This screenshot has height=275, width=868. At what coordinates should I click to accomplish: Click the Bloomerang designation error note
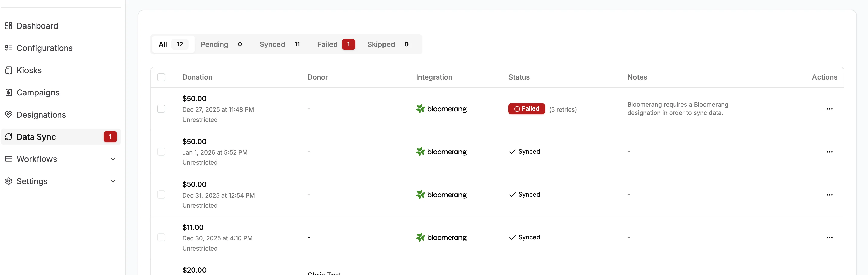click(678, 109)
